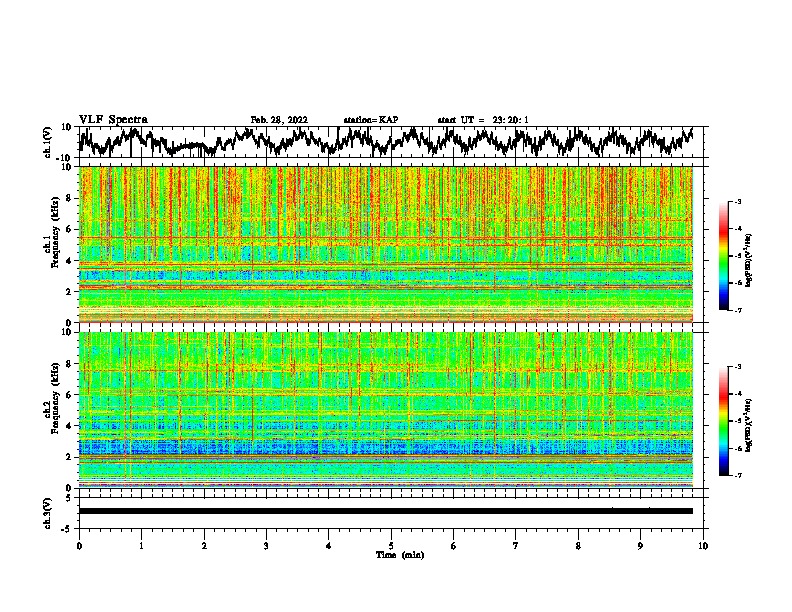This screenshot has width=792, height=612.
Task: Click the "4" kHz tick on ch.1 spectrogram
Action: coord(70,261)
